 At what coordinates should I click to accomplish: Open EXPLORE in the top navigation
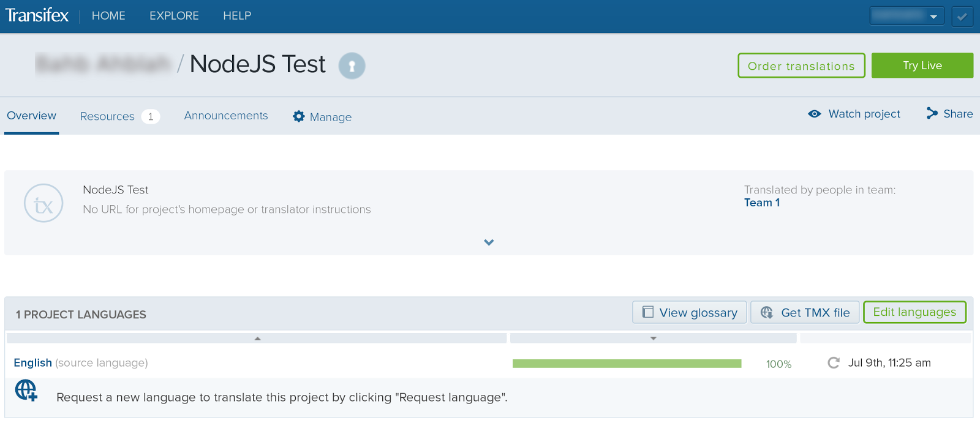(174, 16)
